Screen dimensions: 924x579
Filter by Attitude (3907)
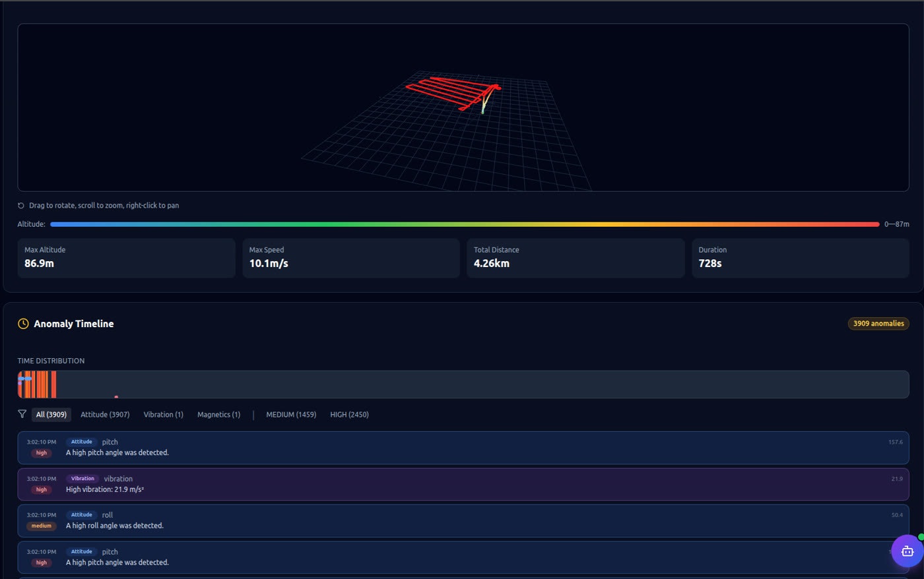(105, 415)
